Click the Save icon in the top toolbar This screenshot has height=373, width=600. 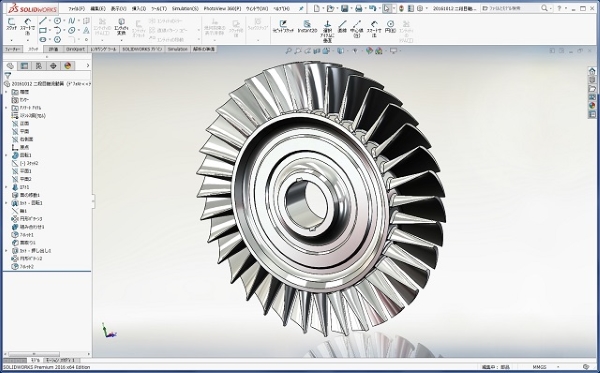(344, 8)
